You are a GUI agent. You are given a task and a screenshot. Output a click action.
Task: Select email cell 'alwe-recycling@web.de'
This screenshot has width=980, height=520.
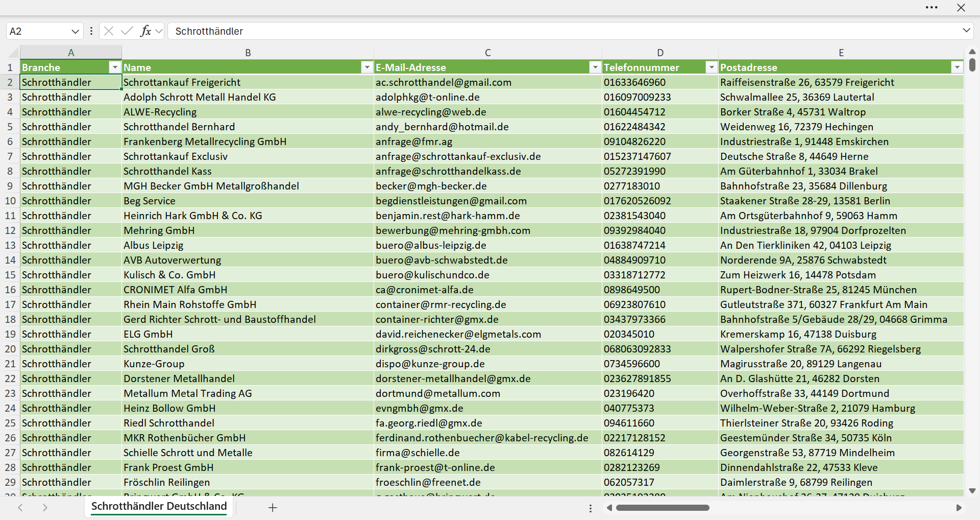point(488,112)
